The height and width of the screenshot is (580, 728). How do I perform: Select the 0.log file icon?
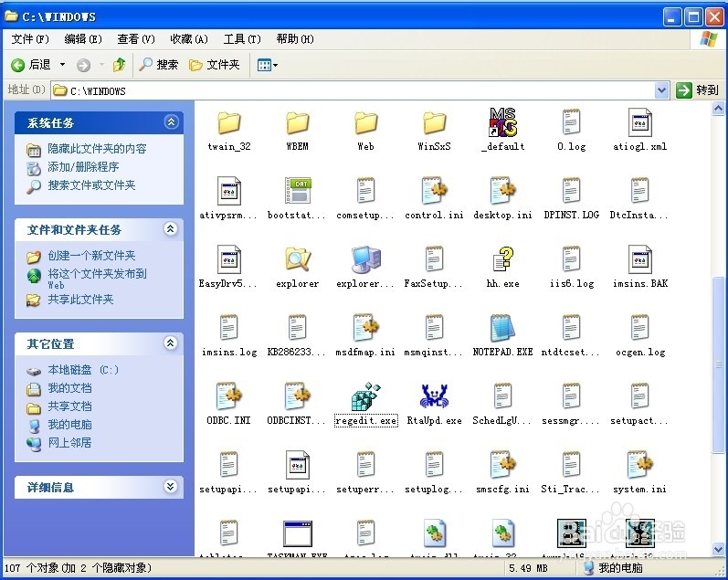tap(572, 122)
